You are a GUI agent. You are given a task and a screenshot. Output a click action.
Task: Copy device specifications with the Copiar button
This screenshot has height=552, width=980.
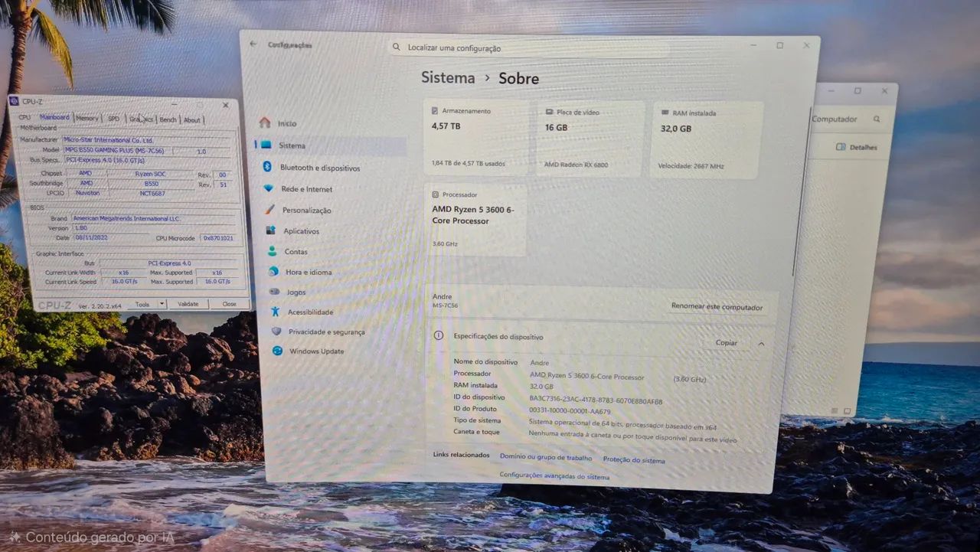click(726, 343)
